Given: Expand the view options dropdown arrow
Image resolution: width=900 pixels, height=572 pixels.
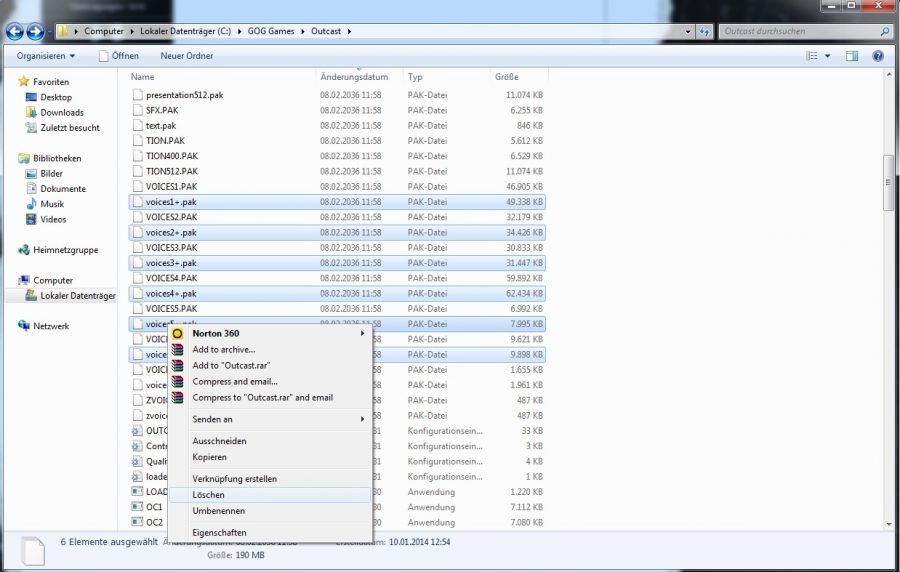Looking at the screenshot, I should point(828,56).
